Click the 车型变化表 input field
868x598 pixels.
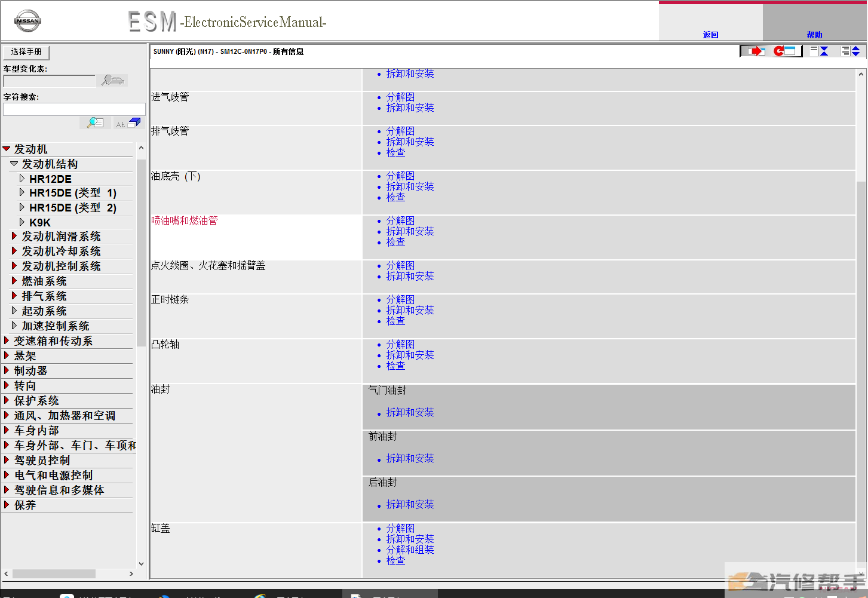tap(49, 81)
